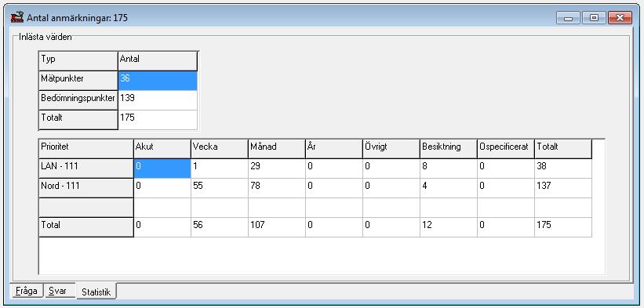Select the Besiktning cell 8 for LAN - 111
This screenshot has width=644, height=308.
tap(449, 168)
